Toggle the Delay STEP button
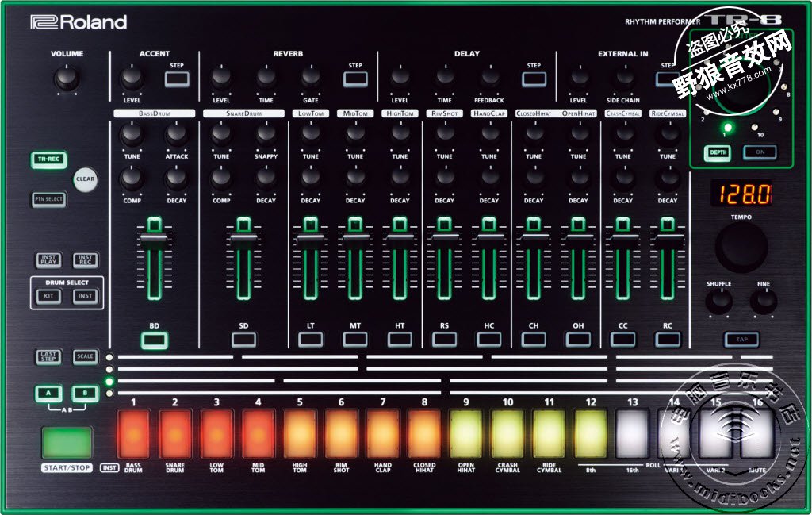This screenshot has height=515, width=812. pos(534,79)
